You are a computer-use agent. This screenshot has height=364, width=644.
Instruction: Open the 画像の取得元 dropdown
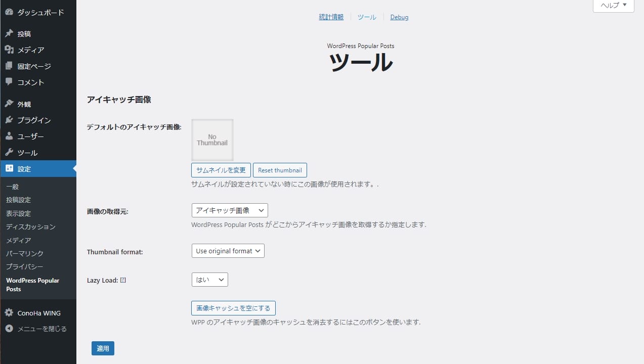pyautogui.click(x=230, y=210)
